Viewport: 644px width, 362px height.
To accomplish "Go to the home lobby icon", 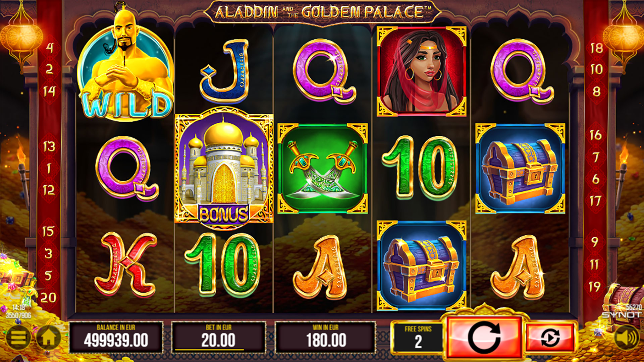I will tap(49, 338).
